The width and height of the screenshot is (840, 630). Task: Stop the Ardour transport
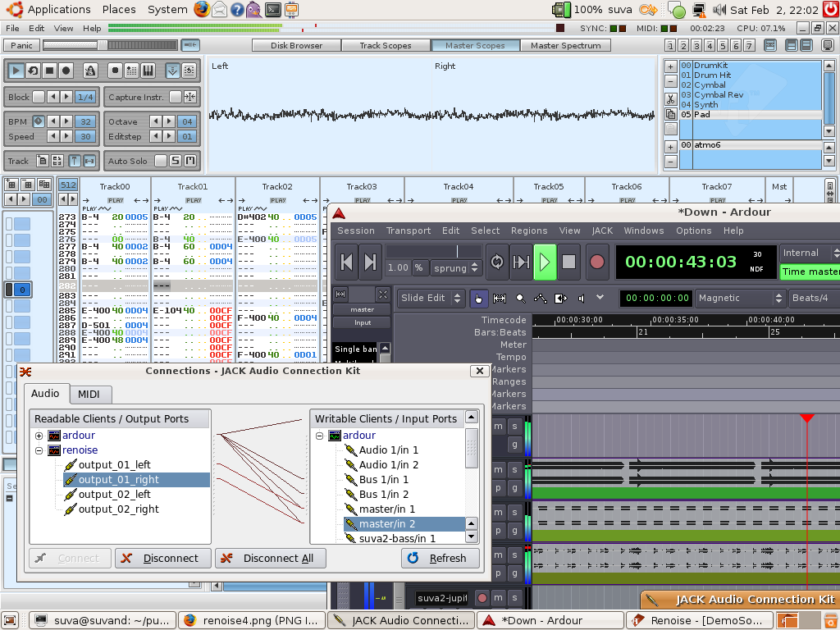coord(569,262)
